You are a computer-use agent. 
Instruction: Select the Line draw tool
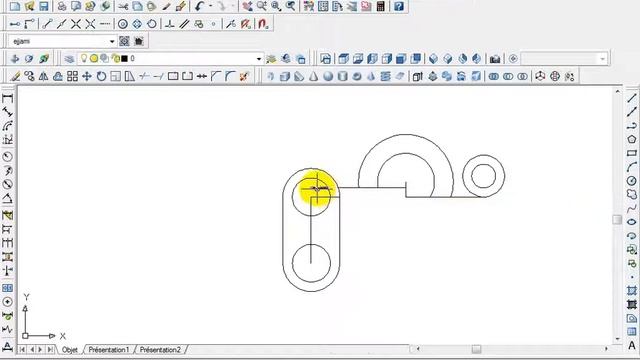tap(632, 98)
